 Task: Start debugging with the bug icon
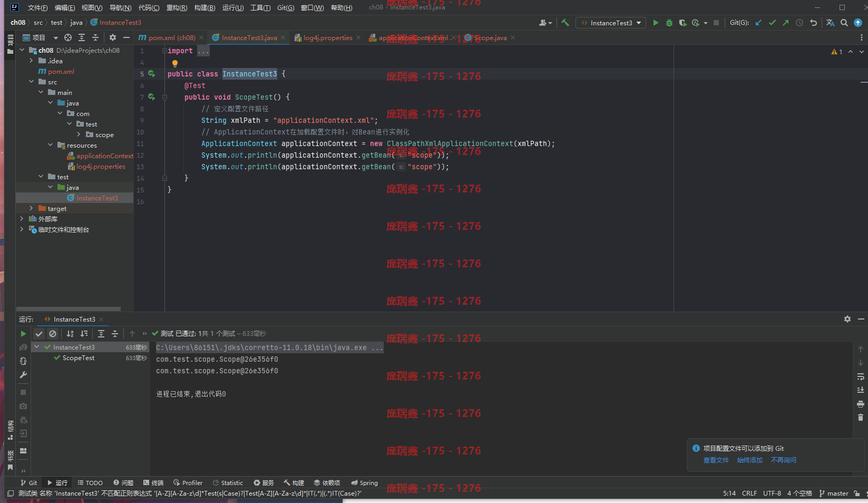click(x=669, y=23)
